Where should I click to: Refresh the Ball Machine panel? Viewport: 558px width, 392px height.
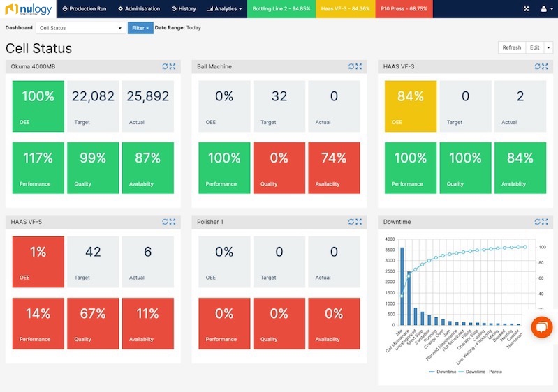pos(351,66)
